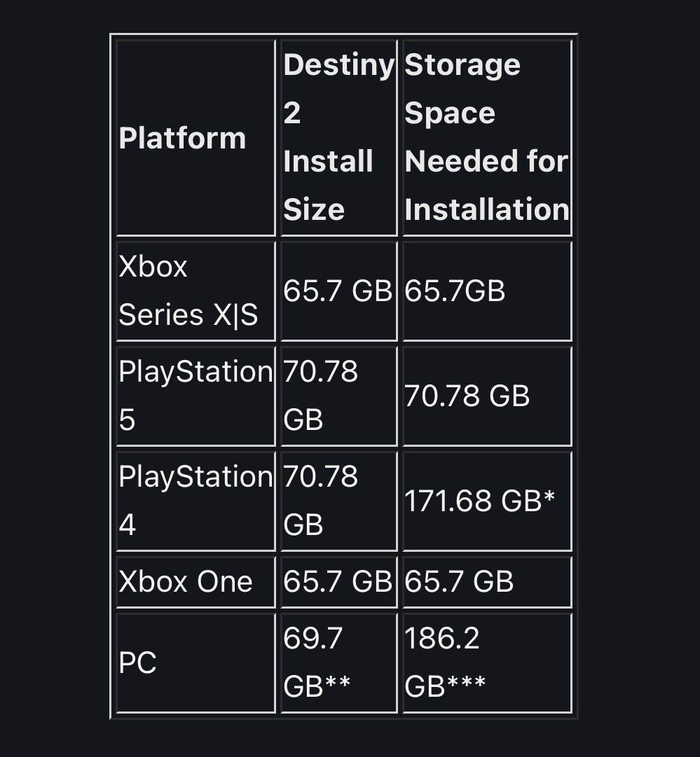Click Xbox Series X|S install size value

coord(338,291)
